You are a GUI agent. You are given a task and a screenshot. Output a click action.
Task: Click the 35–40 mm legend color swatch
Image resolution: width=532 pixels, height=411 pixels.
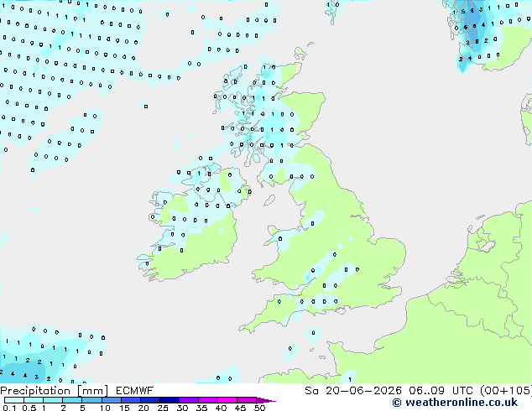click(x=208, y=400)
